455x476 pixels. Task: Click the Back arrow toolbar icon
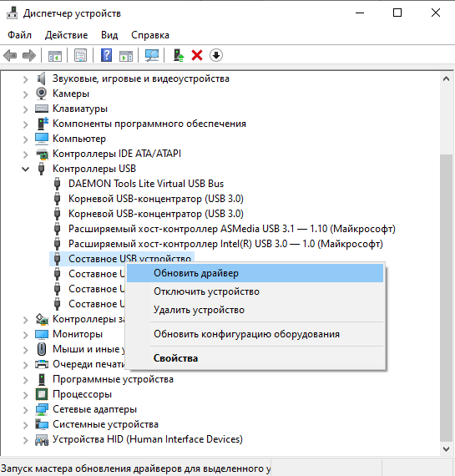click(10, 56)
